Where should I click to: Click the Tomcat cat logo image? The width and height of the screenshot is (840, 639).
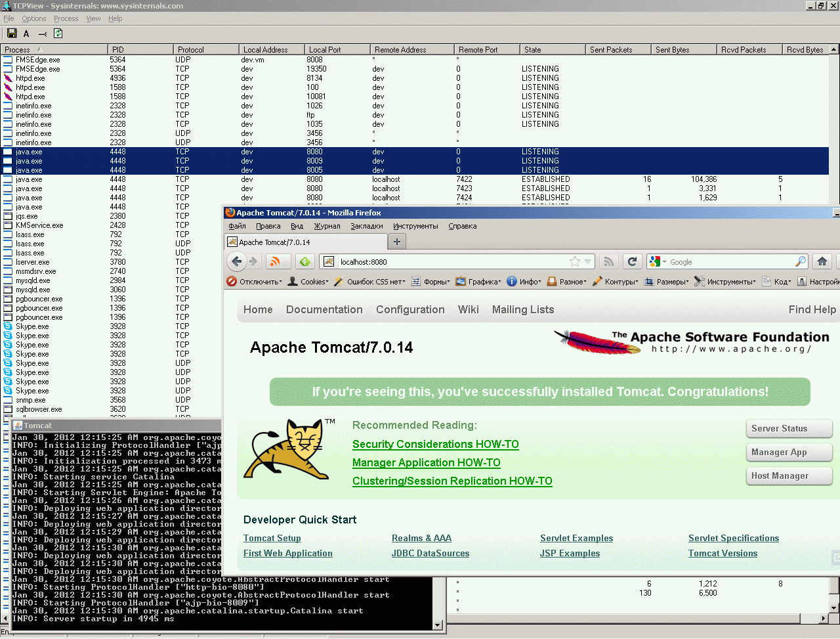(285, 449)
